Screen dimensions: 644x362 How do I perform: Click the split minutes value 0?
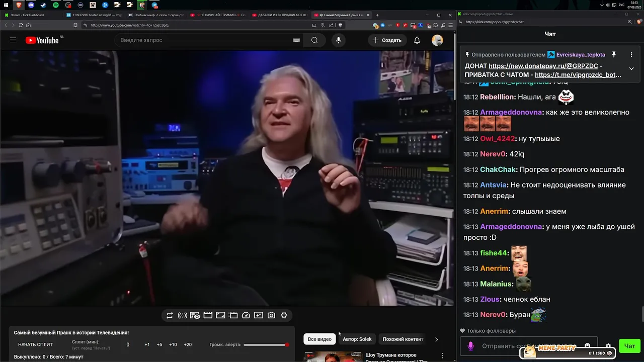pos(128,344)
